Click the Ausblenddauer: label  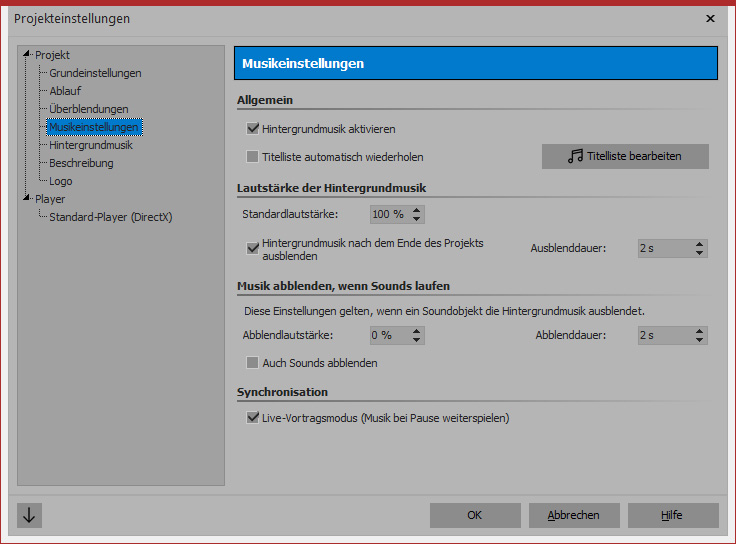[568, 248]
